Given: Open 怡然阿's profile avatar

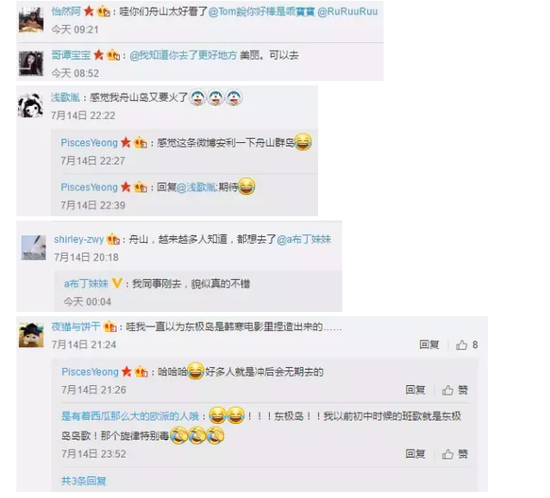Looking at the screenshot, I should pyautogui.click(x=31, y=20).
